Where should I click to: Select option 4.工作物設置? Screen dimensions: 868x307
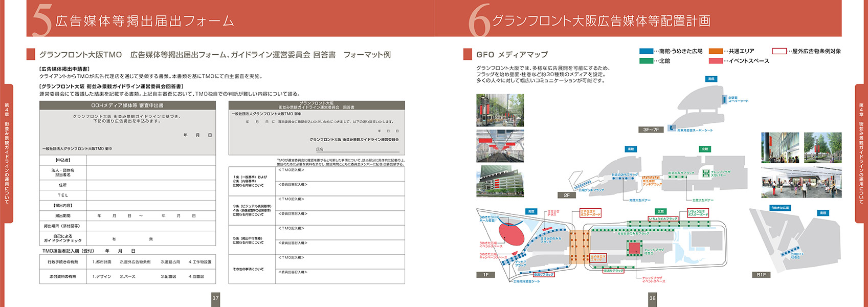pyautogui.click(x=199, y=262)
